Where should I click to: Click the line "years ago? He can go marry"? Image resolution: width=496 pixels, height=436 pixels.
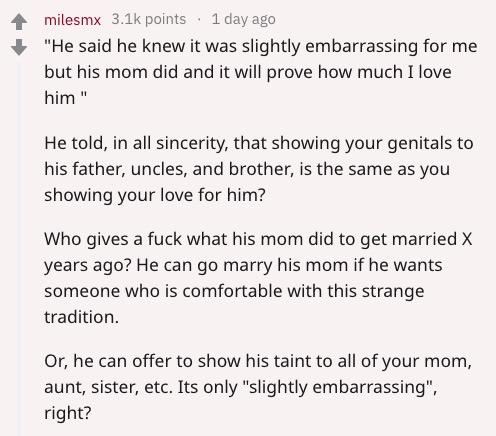click(x=243, y=265)
